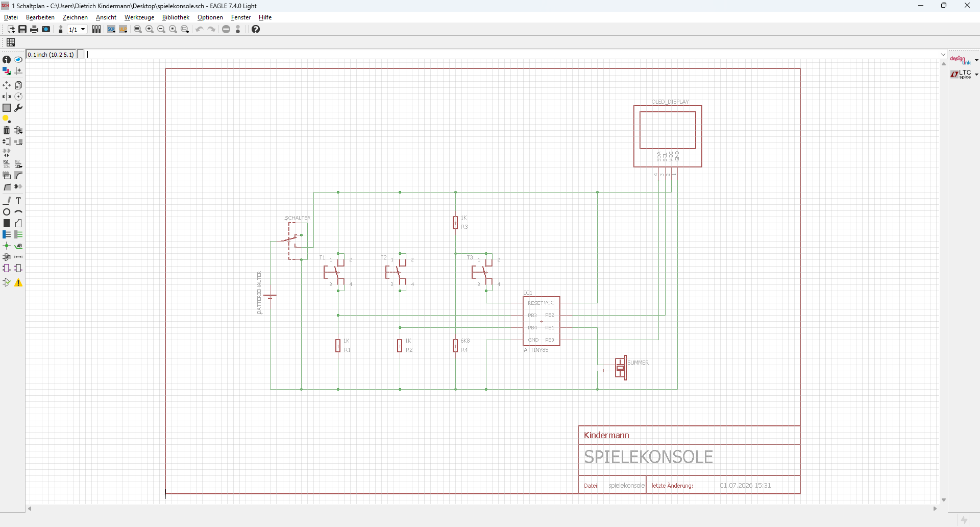Click the OLED_DISPLAY component symbol
This screenshot has height=527, width=980.
click(x=668, y=136)
